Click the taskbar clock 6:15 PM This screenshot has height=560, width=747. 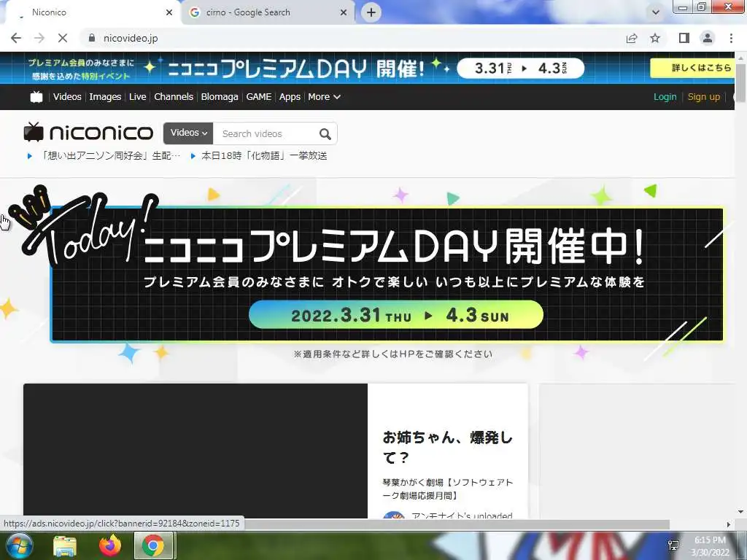pos(710,546)
